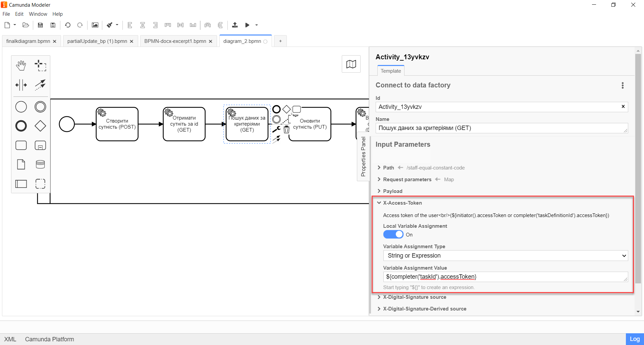644x345 pixels.
Task: Activate the lasso selection tool
Action: (x=40, y=66)
